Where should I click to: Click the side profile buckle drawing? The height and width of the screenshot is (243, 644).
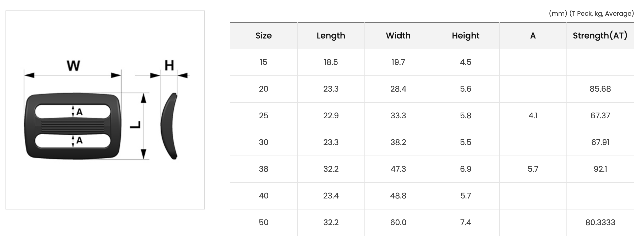coord(169,126)
